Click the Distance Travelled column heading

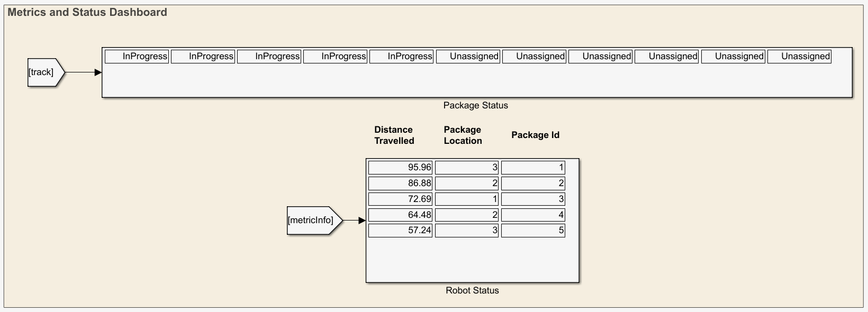click(394, 135)
